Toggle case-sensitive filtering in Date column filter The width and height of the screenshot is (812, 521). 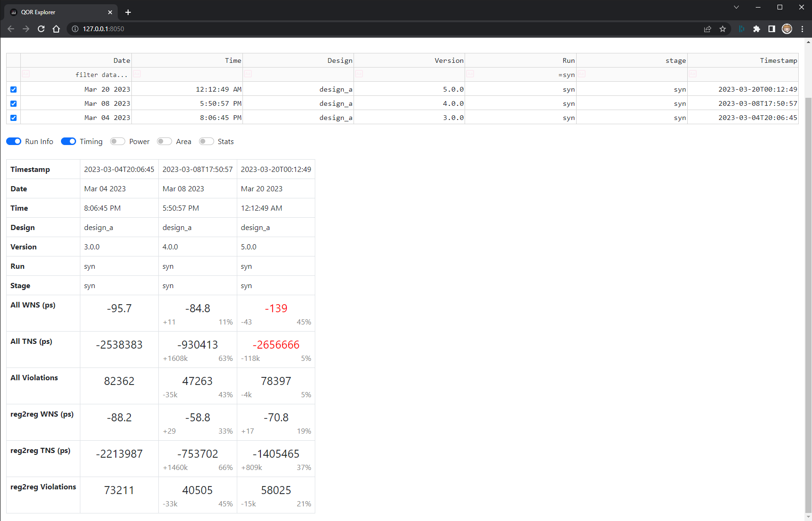pyautogui.click(x=26, y=74)
